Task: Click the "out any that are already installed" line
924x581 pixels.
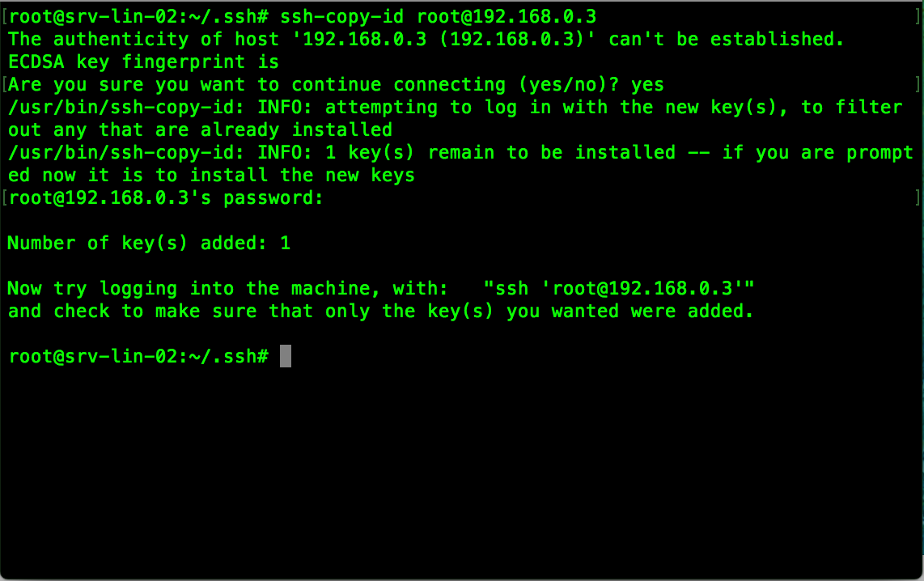Action: coord(200,129)
